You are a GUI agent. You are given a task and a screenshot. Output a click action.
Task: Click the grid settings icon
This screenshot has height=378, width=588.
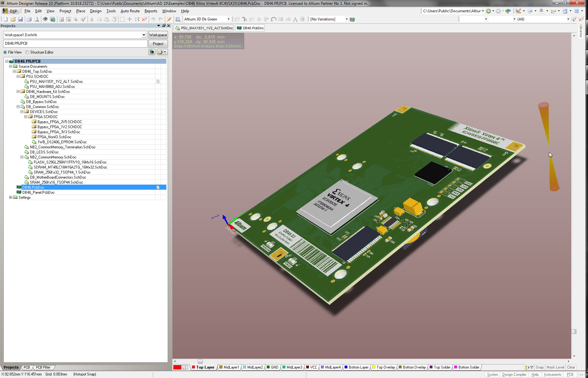coord(577,11)
